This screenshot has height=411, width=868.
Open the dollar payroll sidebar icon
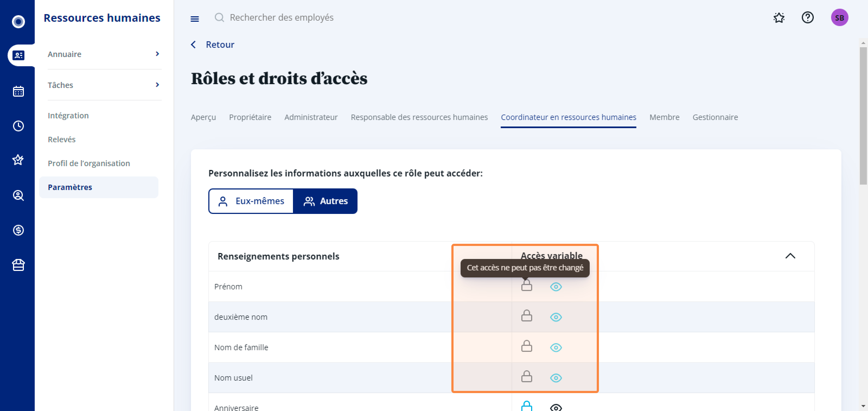18,230
